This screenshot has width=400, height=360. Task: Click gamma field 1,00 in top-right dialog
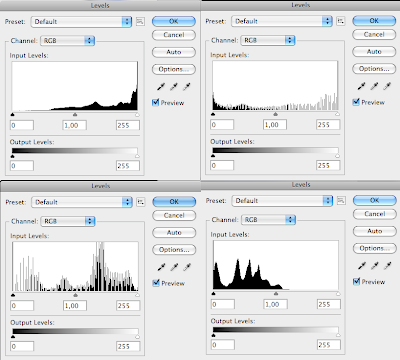(275, 125)
